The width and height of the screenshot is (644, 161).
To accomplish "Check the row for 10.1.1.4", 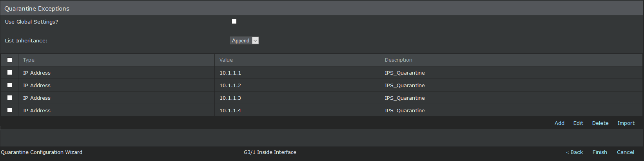I will pos(9,110).
